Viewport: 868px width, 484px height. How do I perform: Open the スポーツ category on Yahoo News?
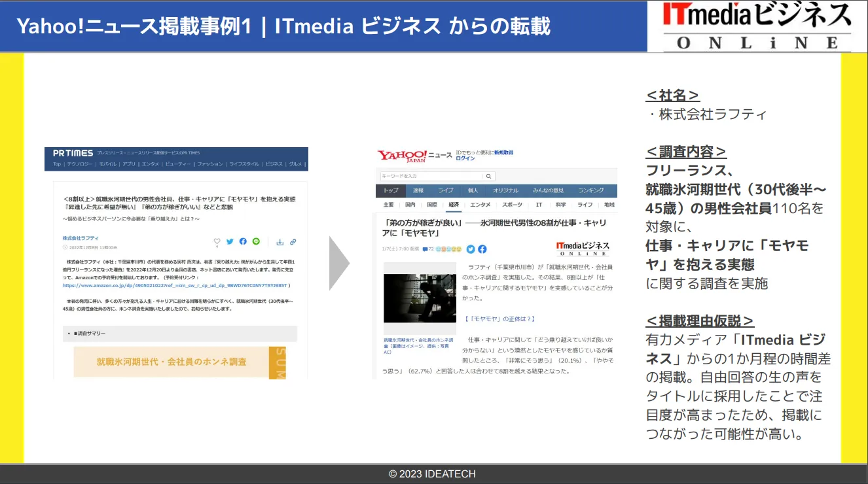(513, 205)
